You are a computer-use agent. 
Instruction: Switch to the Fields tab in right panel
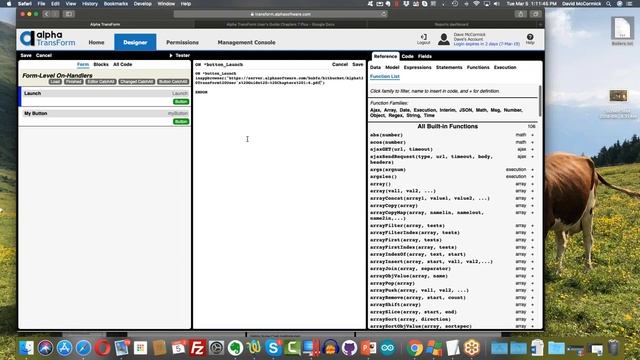(425, 56)
